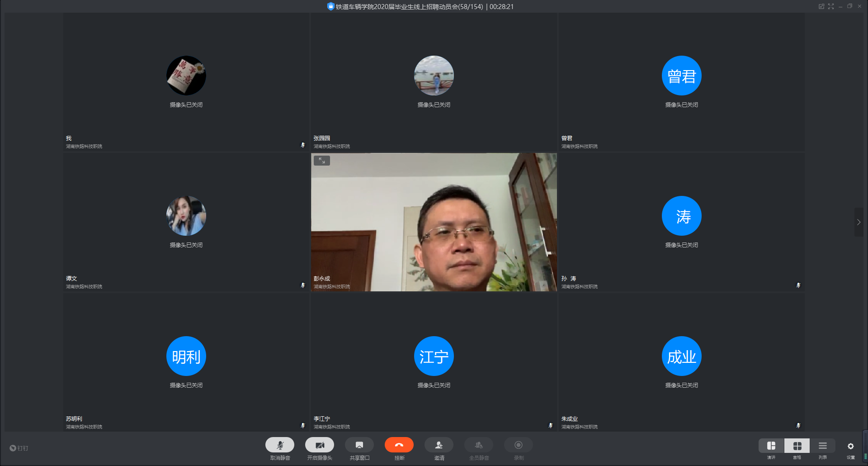Click the lock shield icon in title
868x466 pixels.
[330, 6]
